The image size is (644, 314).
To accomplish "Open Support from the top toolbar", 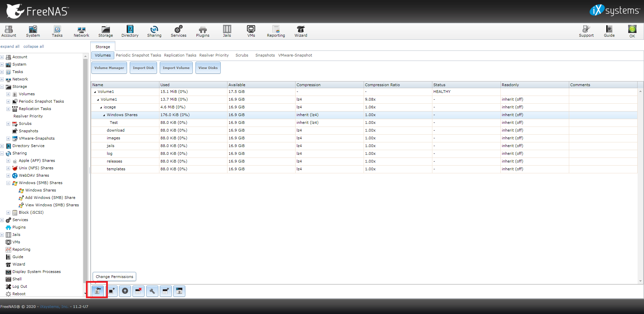I will (586, 31).
